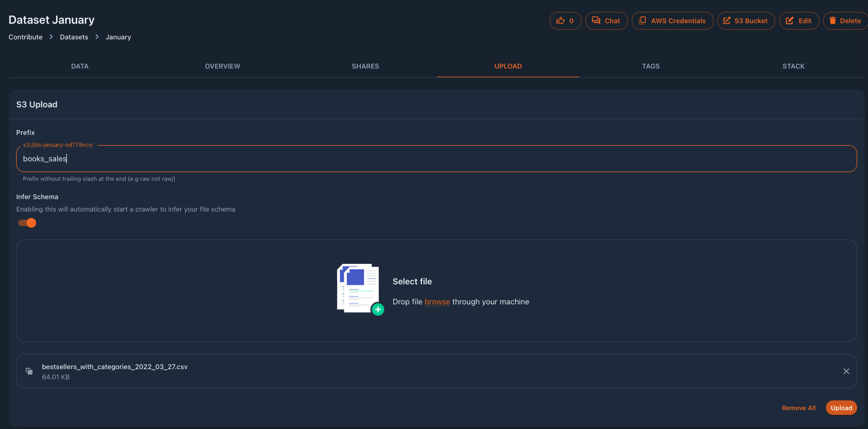Navigate to Datasets breadcrumb link

point(74,37)
